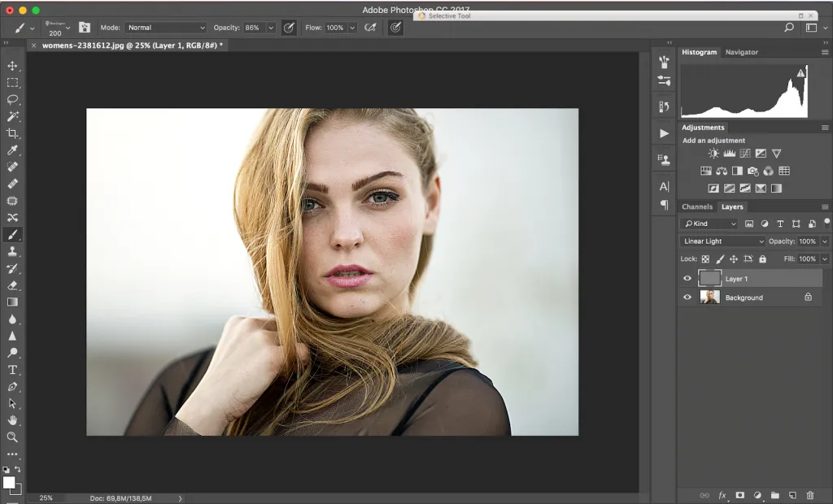The image size is (833, 504).
Task: Open the Linear Light blend mode dropdown
Action: pos(722,241)
